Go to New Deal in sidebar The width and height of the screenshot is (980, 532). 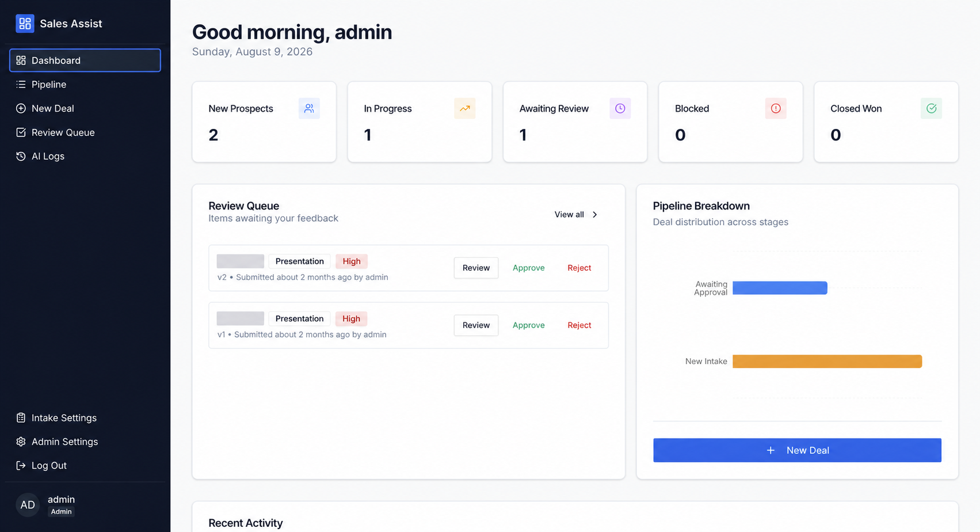point(85,108)
